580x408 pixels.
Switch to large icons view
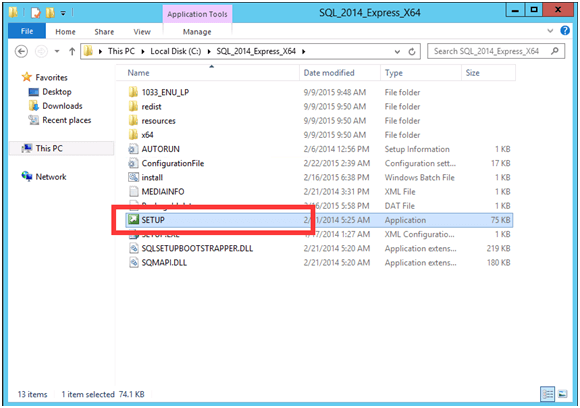pos(563,394)
